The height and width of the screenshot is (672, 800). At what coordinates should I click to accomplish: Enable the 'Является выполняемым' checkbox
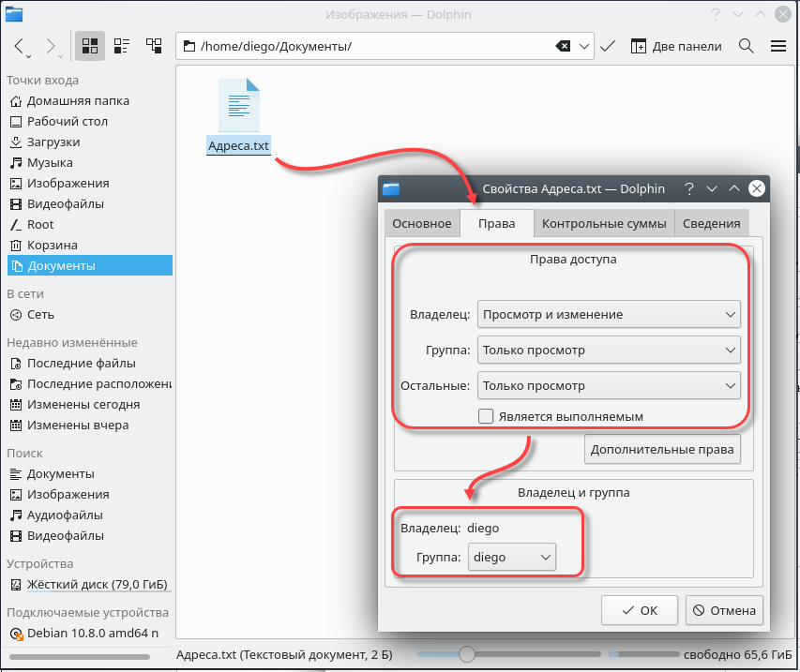click(486, 416)
